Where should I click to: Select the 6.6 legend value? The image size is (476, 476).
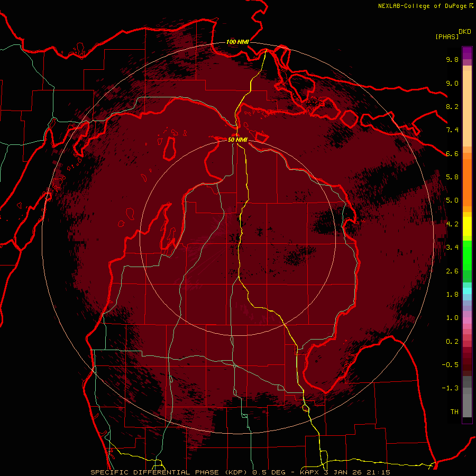(x=452, y=153)
